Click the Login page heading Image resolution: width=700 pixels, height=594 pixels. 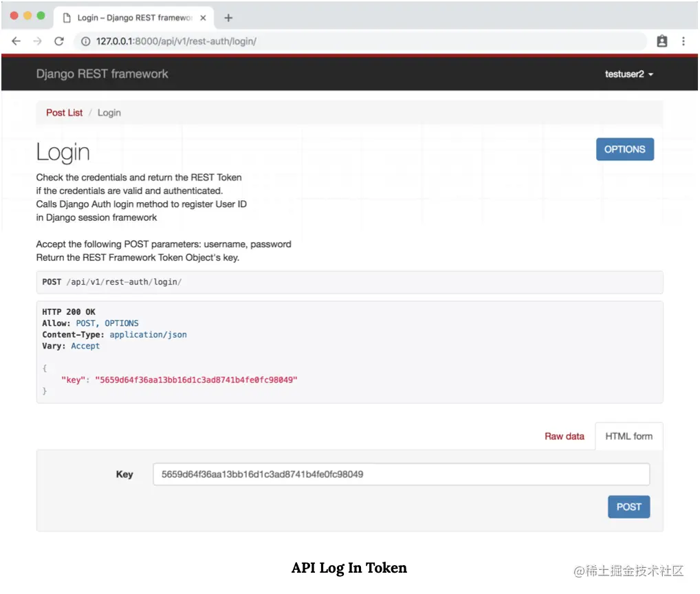click(63, 152)
